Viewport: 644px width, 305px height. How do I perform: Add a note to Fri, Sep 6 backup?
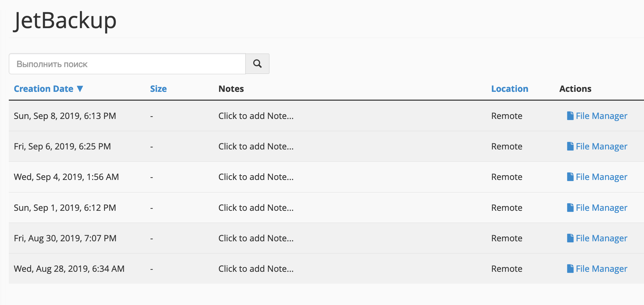click(x=256, y=146)
